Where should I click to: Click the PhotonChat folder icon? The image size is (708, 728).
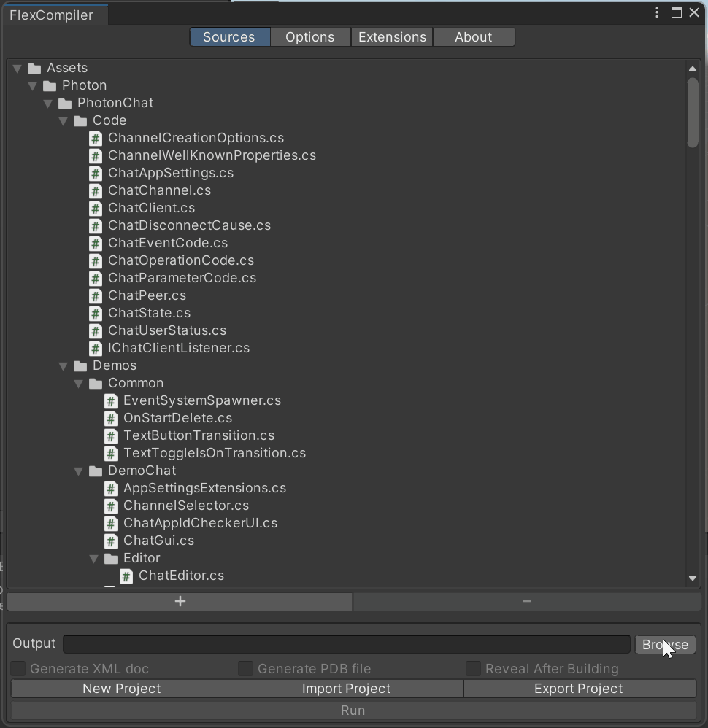[x=65, y=104]
